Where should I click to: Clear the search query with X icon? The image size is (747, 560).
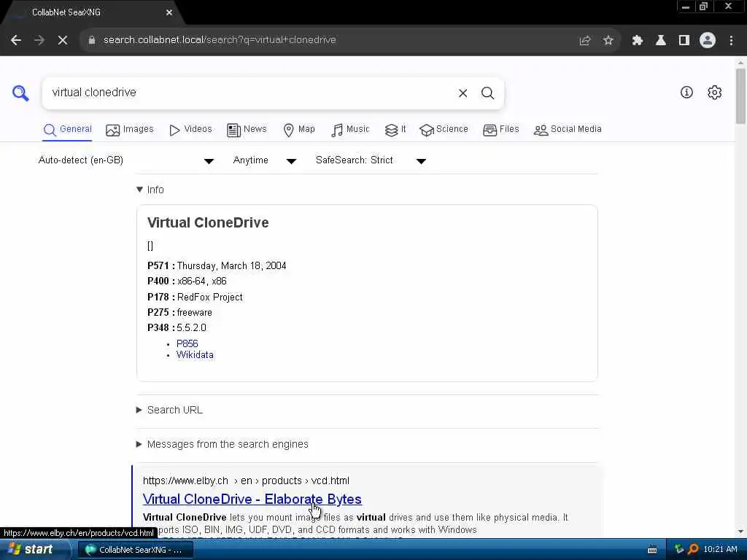pos(462,93)
